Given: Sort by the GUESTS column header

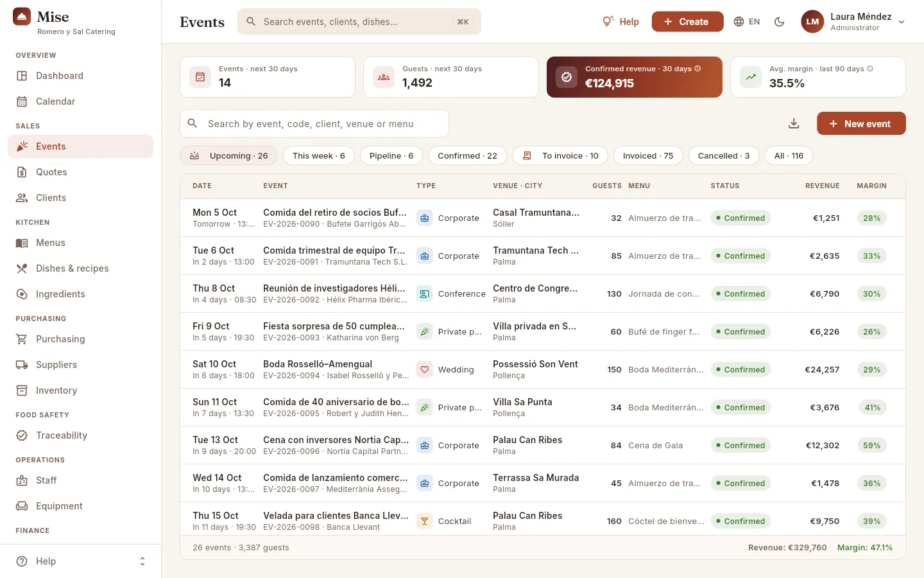Looking at the screenshot, I should [607, 186].
